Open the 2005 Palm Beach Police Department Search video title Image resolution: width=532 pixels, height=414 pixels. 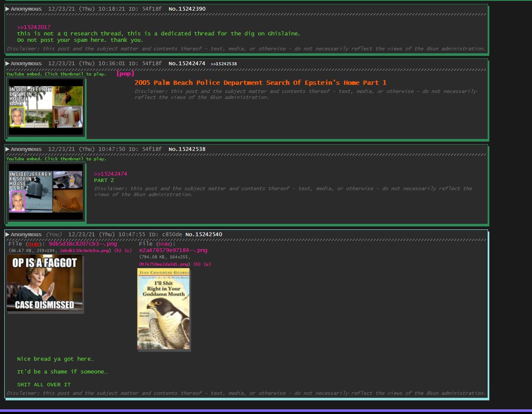point(260,83)
